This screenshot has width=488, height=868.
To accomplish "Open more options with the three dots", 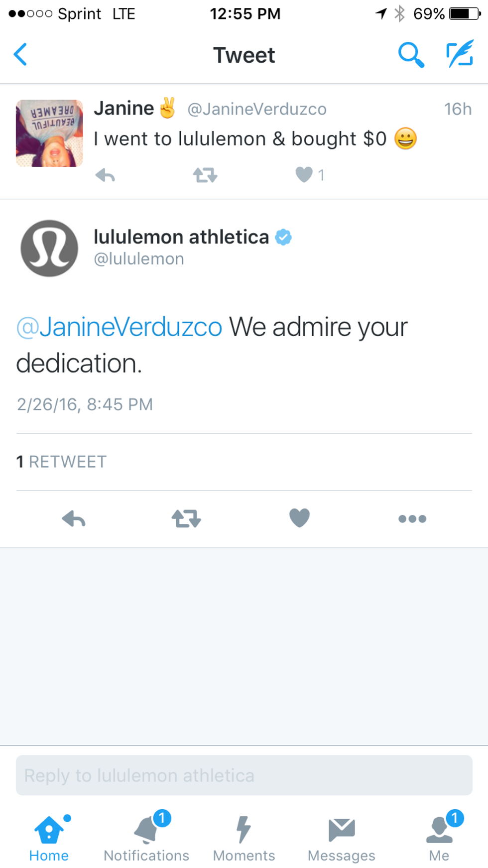I will click(x=412, y=519).
